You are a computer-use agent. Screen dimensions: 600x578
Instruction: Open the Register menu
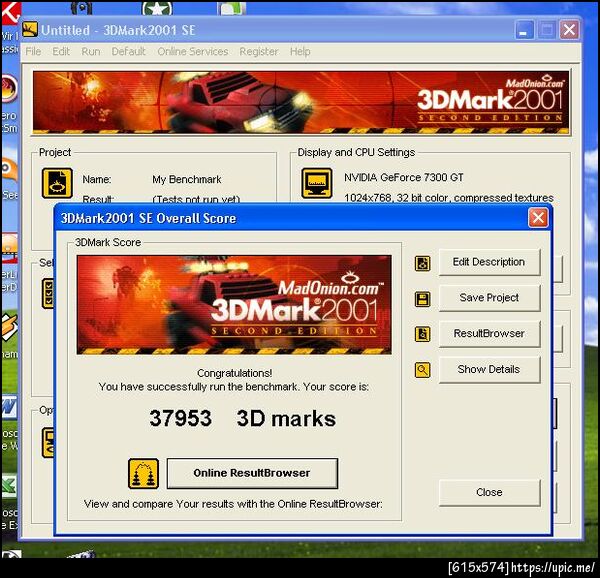point(259,51)
